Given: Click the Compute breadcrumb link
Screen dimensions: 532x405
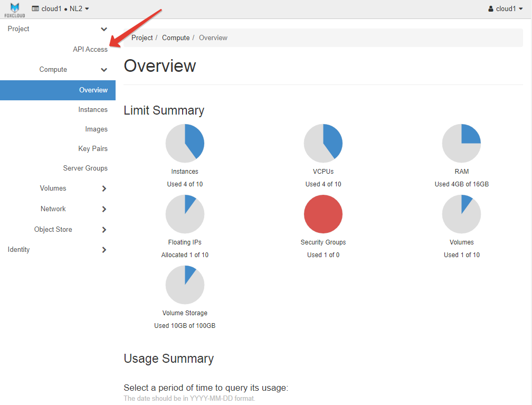Looking at the screenshot, I should click(176, 38).
